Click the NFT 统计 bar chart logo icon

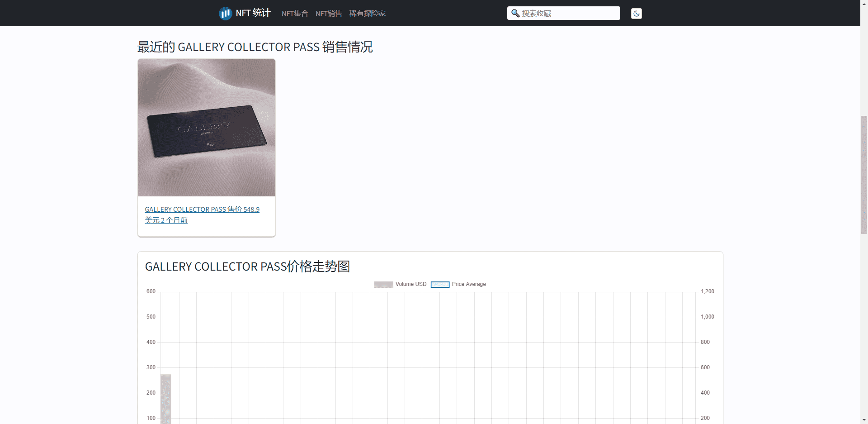pyautogui.click(x=225, y=13)
